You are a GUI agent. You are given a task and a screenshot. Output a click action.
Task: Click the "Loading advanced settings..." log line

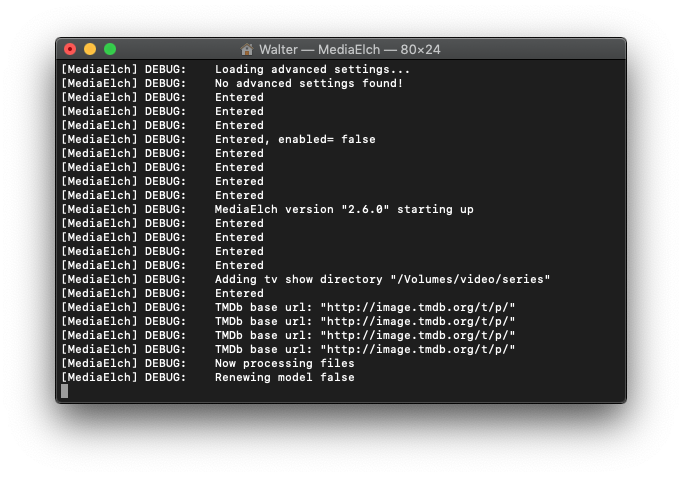click(x=312, y=70)
